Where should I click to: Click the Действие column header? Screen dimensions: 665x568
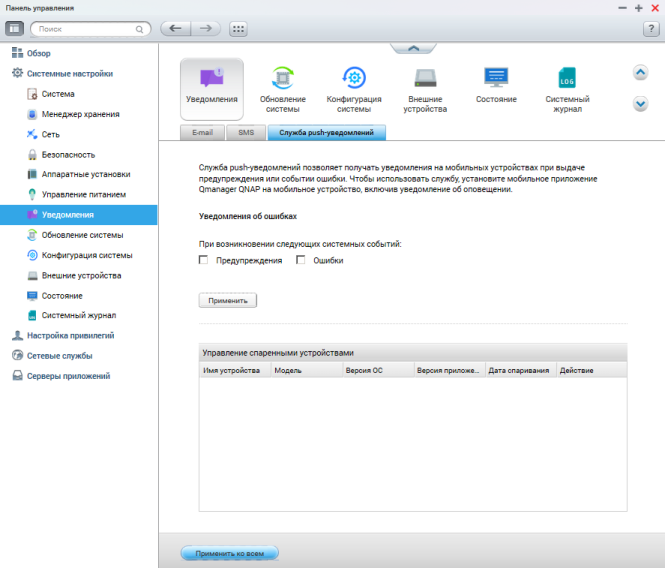pos(592,370)
